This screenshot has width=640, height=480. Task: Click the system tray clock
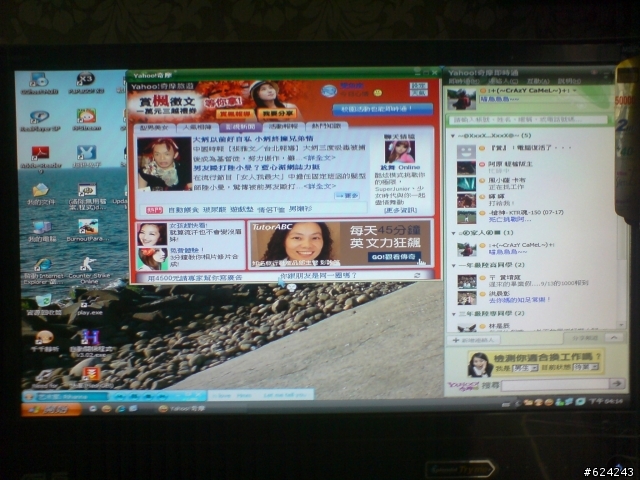[606, 402]
